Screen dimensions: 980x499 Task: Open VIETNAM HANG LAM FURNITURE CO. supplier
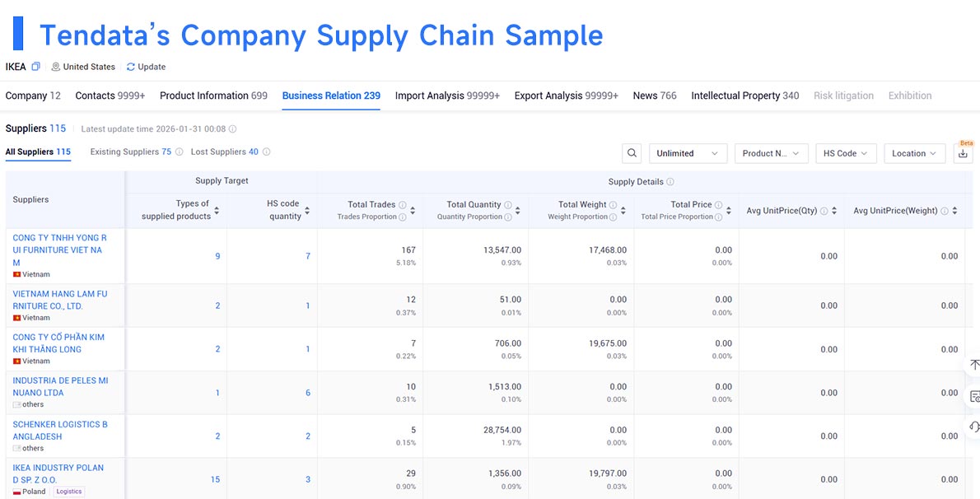pos(60,301)
